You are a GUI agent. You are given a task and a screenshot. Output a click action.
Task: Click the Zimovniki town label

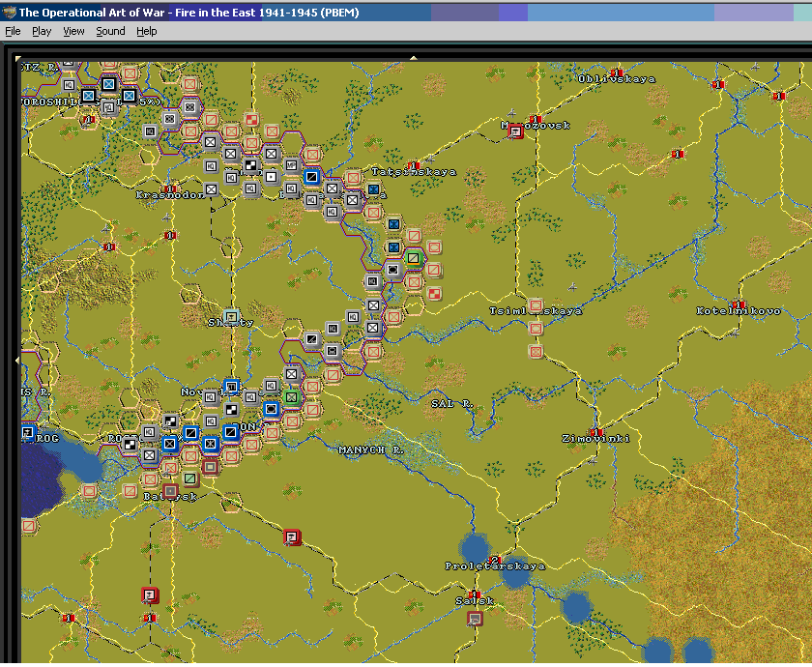pos(596,439)
